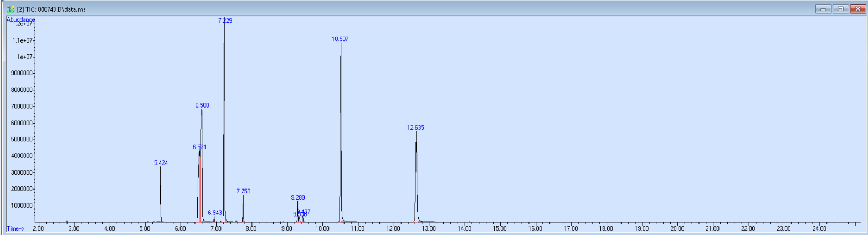Click the 3000000 abundance tick value
Screen dimensions: 868x235
[x=23, y=172]
